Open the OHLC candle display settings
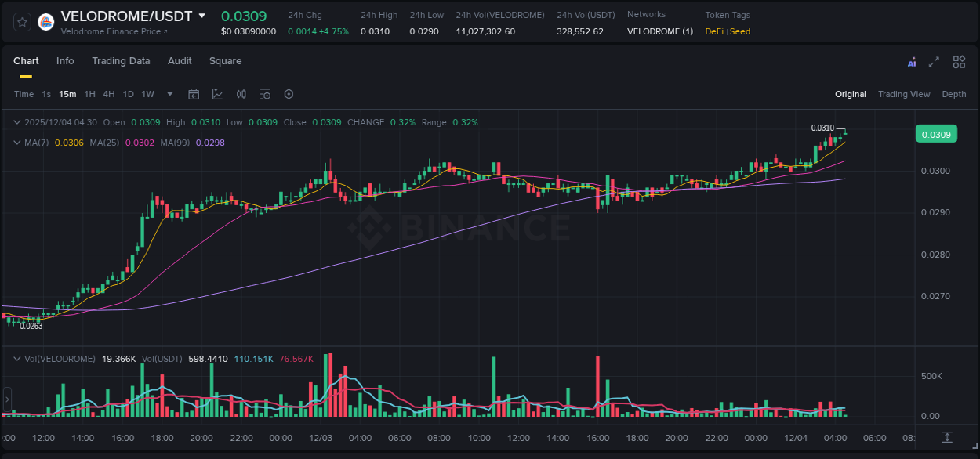Viewport: 980px width, 459px height. (241, 94)
